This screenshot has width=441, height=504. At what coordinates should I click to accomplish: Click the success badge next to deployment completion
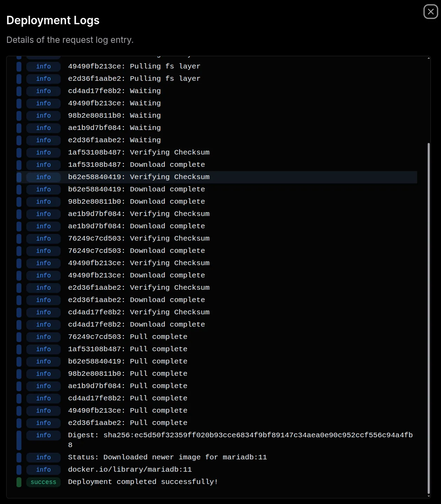click(x=43, y=482)
